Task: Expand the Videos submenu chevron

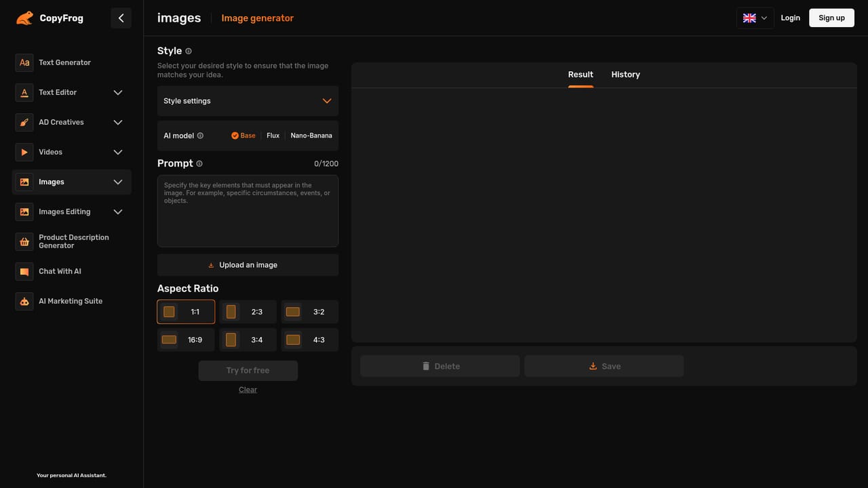Action: (x=118, y=152)
